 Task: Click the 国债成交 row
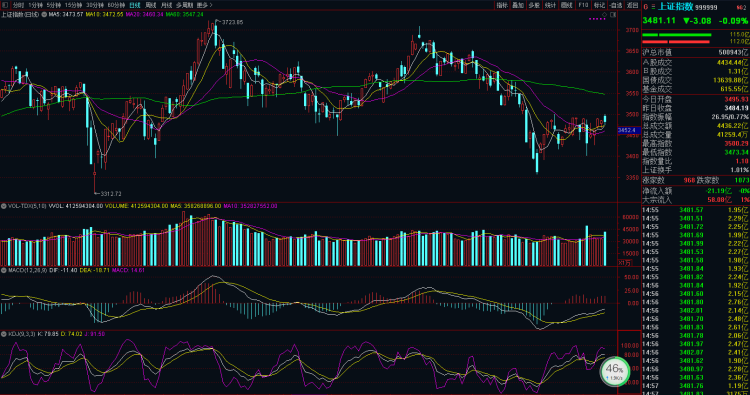coord(695,80)
